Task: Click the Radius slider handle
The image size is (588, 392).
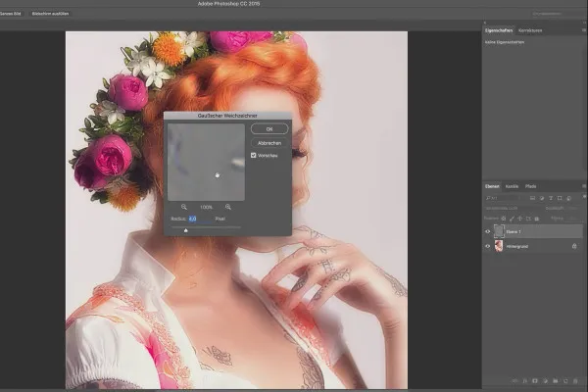Action: (x=185, y=230)
